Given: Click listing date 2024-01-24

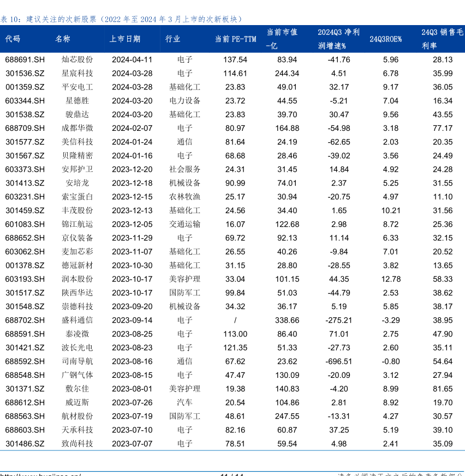Looking at the screenshot, I should tap(132, 142).
